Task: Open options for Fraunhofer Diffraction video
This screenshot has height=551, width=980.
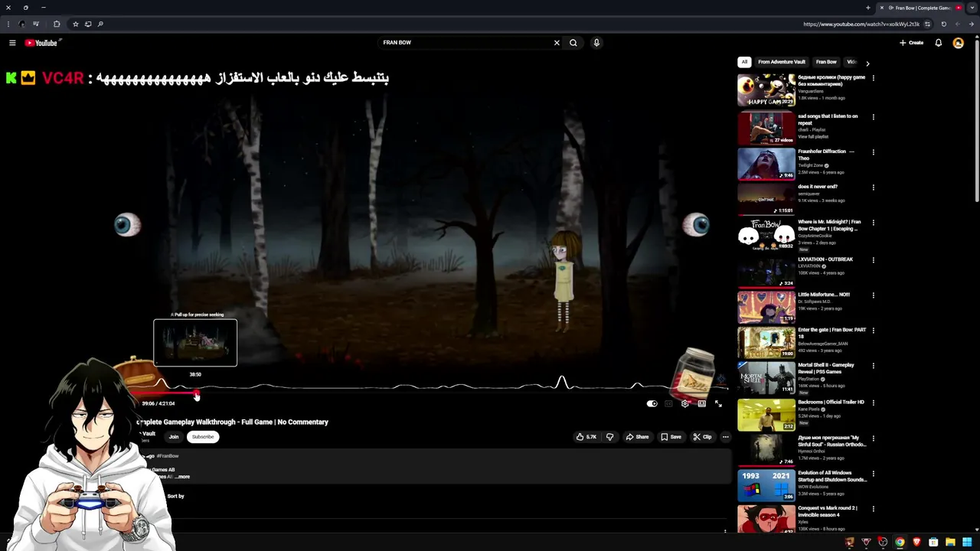Action: (x=874, y=152)
